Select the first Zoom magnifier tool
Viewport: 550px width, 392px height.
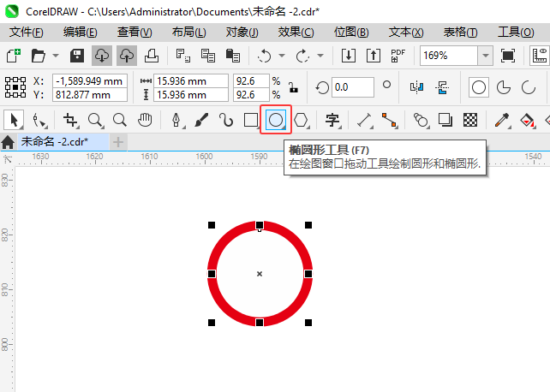95,120
